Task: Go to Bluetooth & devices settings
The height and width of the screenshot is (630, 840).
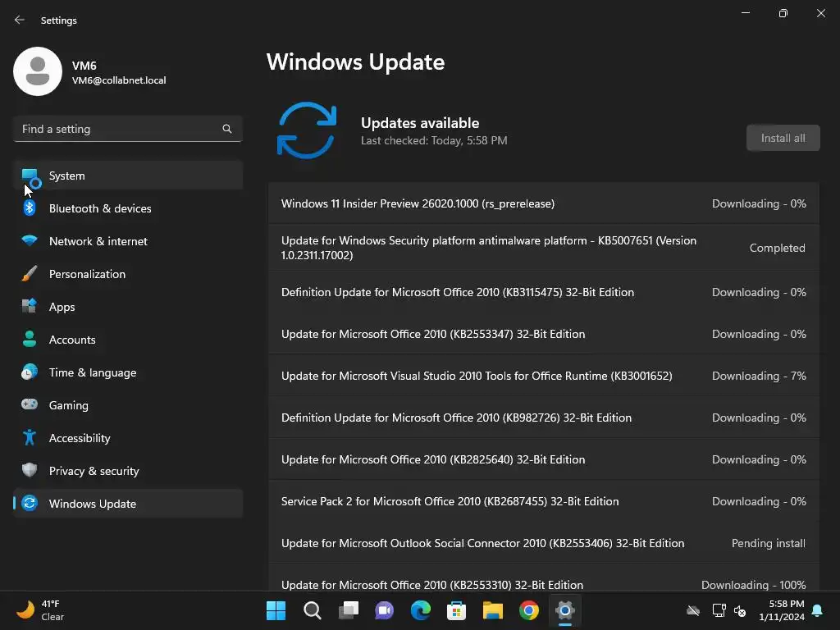Action: pos(128,208)
